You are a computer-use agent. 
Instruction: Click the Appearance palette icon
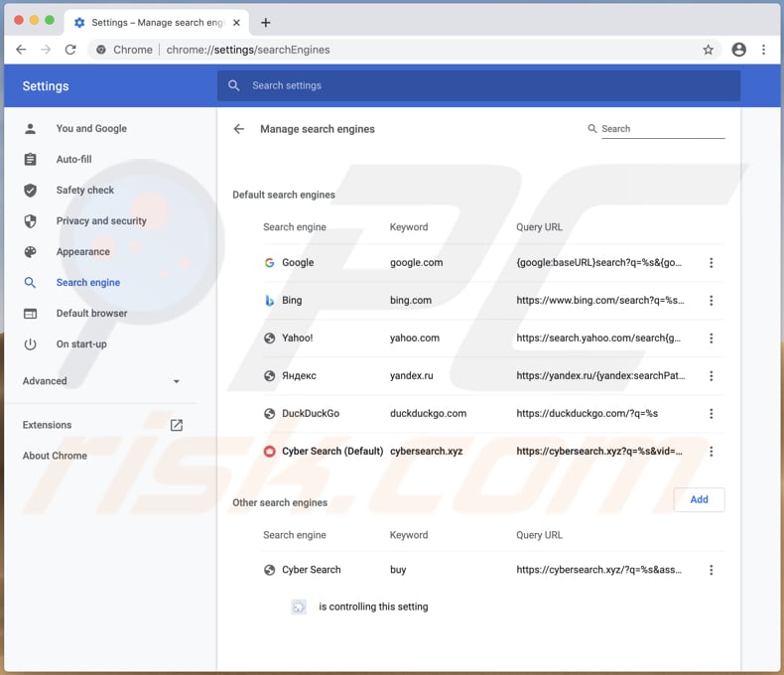pos(30,251)
